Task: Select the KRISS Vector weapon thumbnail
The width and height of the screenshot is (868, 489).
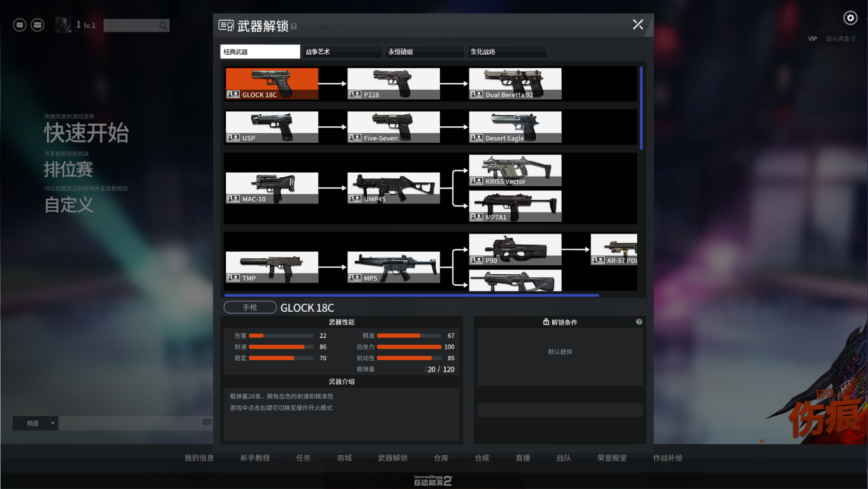Action: [x=515, y=170]
